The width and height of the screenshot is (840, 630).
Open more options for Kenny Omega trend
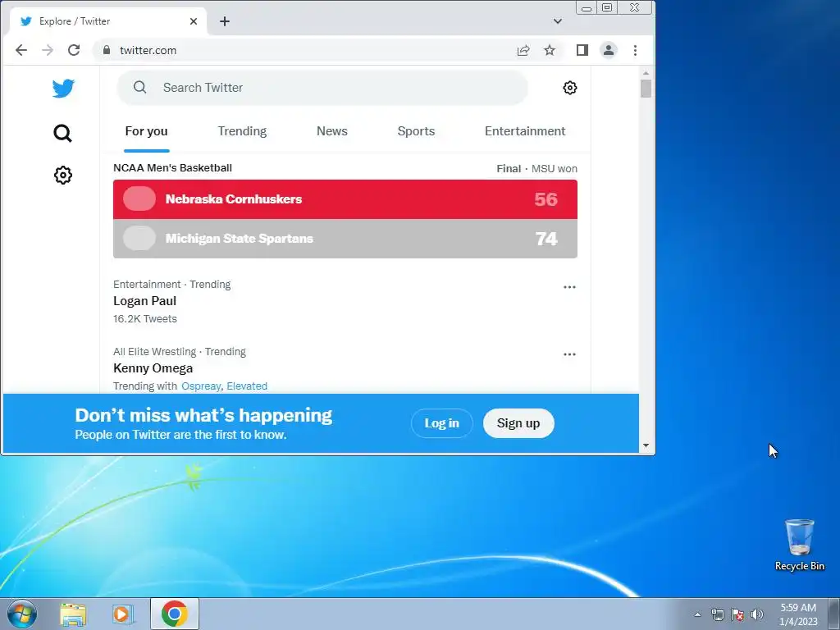click(569, 354)
